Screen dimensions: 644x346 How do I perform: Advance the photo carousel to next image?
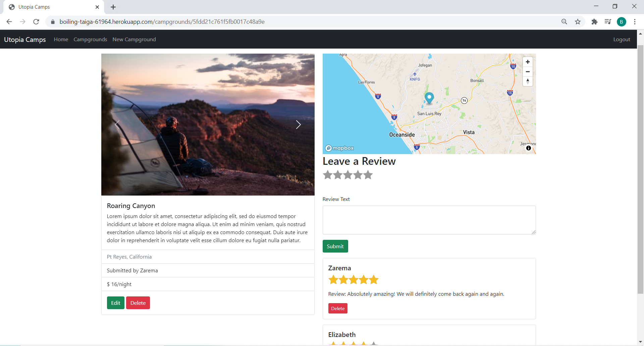pos(299,125)
